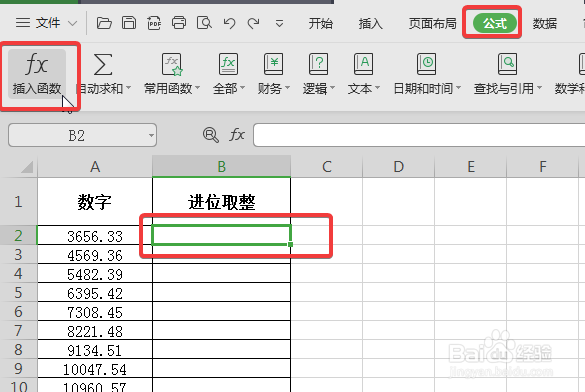Open the Logical (逻辑) functions icon
585x392 pixels.
point(318,64)
